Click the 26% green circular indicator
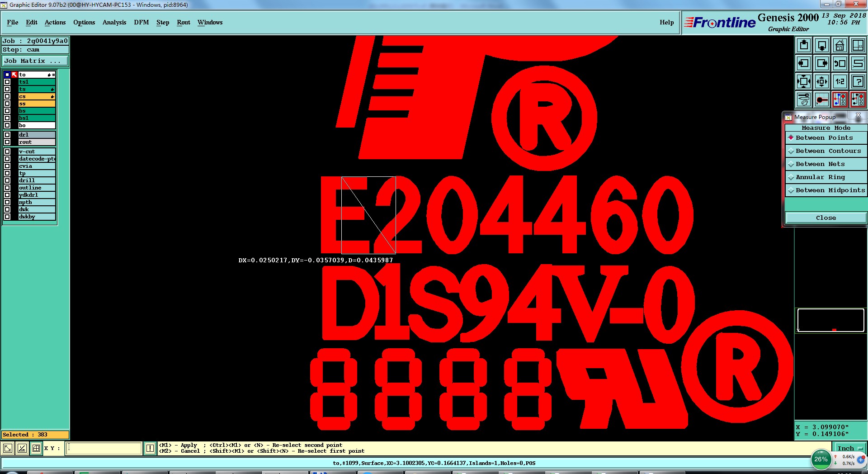 pyautogui.click(x=821, y=460)
